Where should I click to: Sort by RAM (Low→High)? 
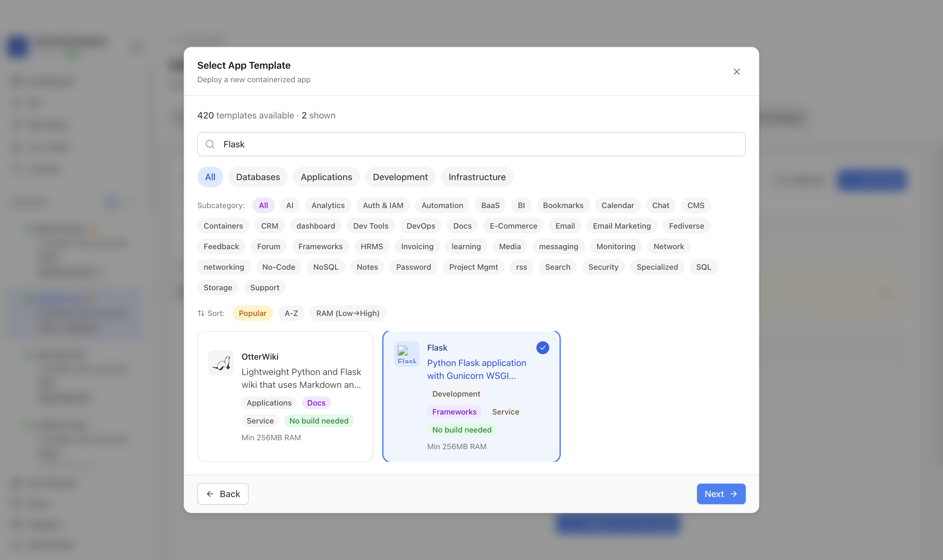(x=348, y=313)
